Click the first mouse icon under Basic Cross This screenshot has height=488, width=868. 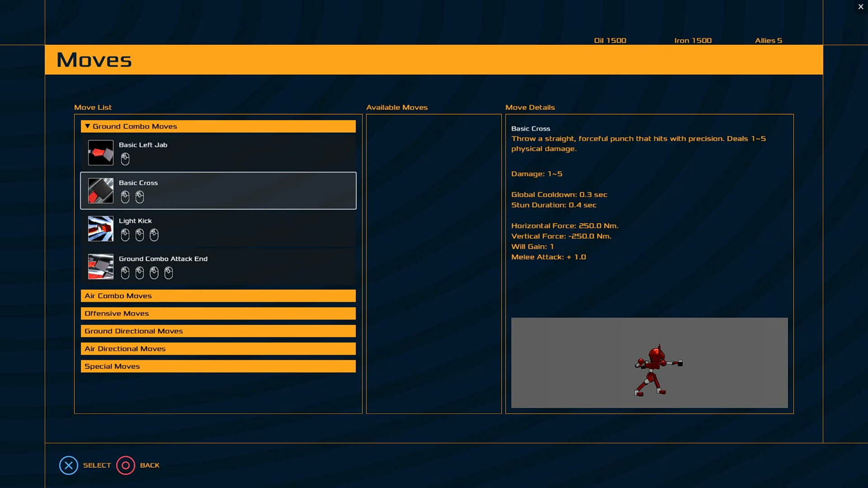[x=125, y=197]
